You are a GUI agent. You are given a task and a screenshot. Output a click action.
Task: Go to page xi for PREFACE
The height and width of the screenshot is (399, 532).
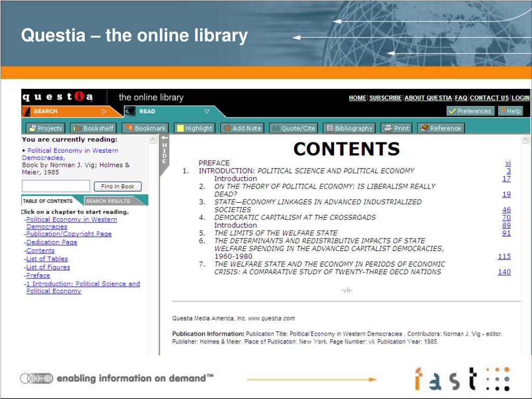[x=508, y=163]
